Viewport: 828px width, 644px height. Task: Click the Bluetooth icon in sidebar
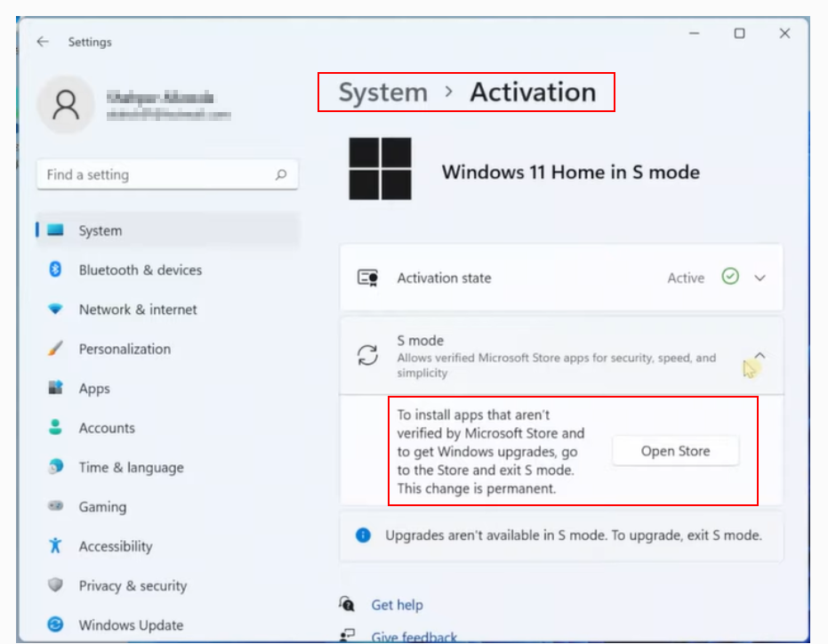pyautogui.click(x=55, y=270)
